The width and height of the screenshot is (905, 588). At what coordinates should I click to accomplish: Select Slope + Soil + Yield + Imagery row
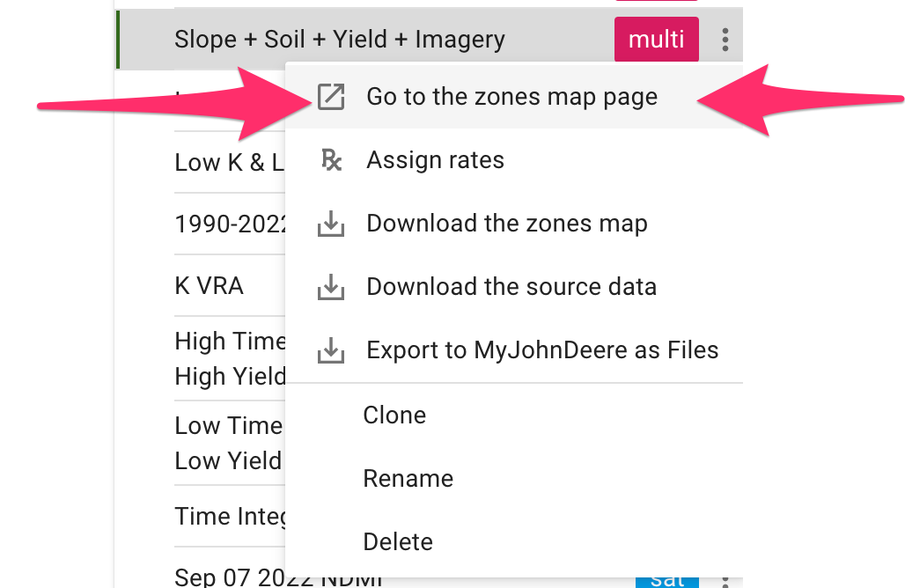339,40
